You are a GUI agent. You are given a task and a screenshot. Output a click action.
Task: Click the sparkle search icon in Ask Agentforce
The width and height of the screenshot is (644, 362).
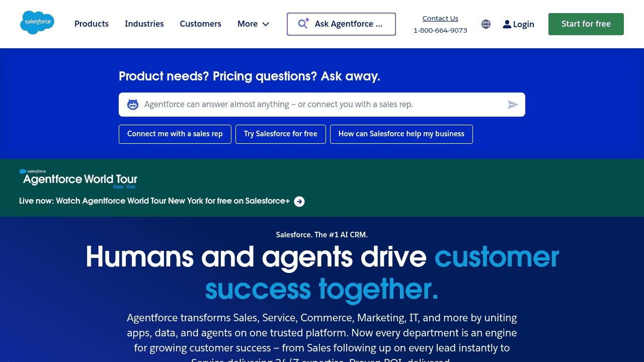point(303,24)
